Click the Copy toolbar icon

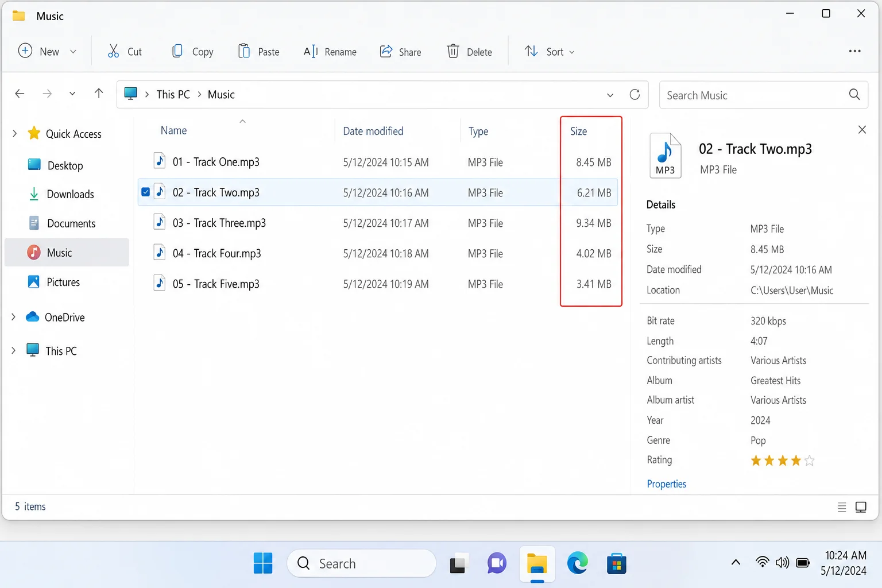click(x=177, y=51)
